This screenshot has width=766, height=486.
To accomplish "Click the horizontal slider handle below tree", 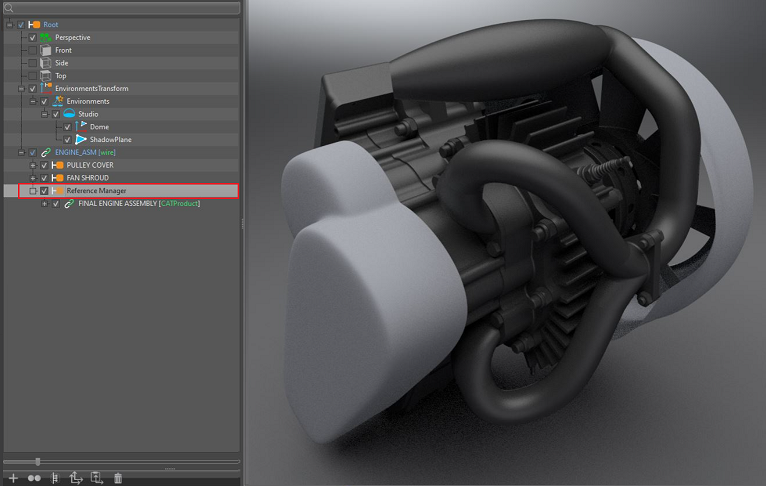I will coord(38,462).
